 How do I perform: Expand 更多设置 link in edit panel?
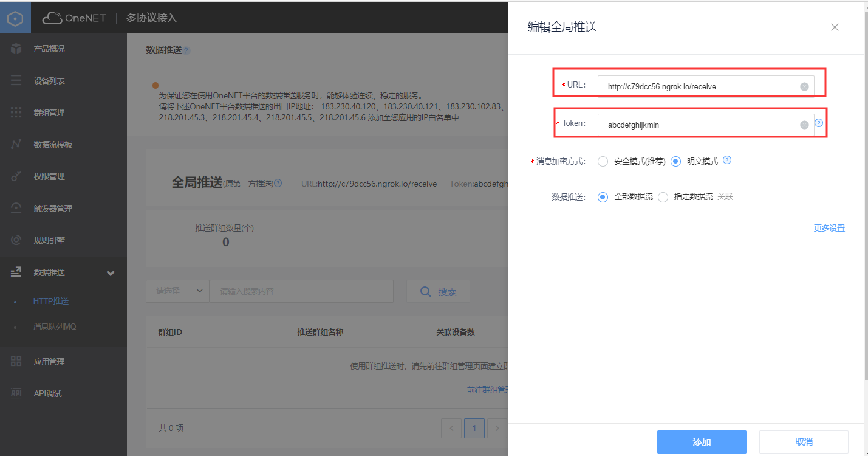coord(829,228)
